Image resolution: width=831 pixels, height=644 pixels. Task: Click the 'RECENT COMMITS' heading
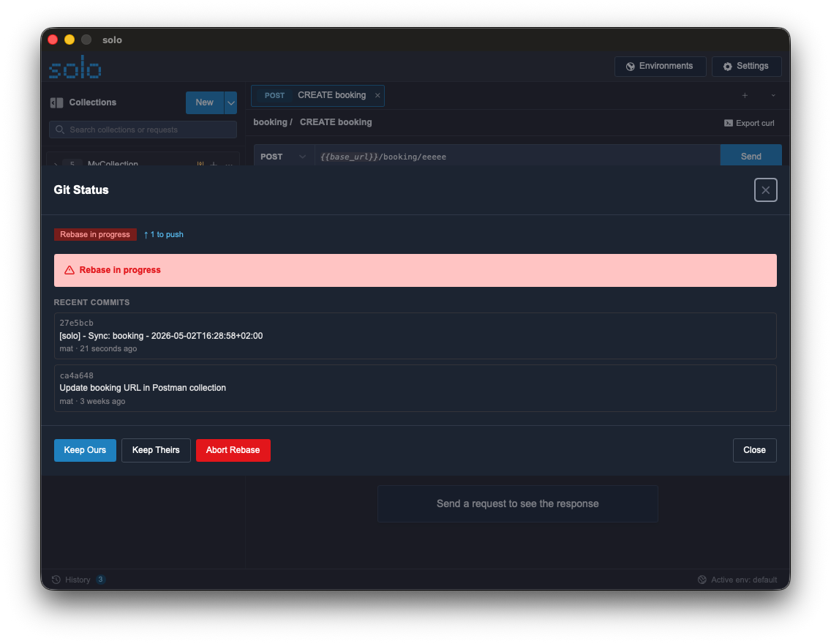91,303
